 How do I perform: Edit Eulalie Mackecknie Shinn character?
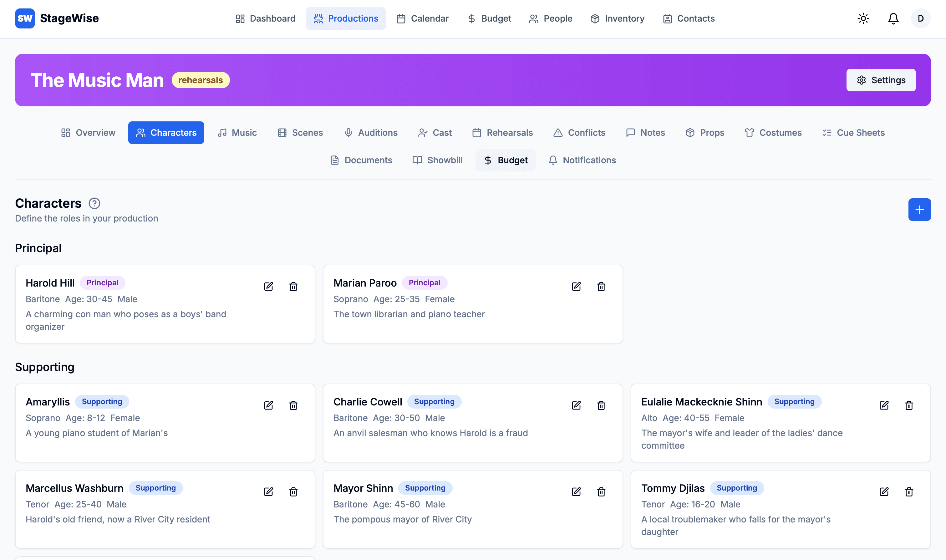(884, 405)
